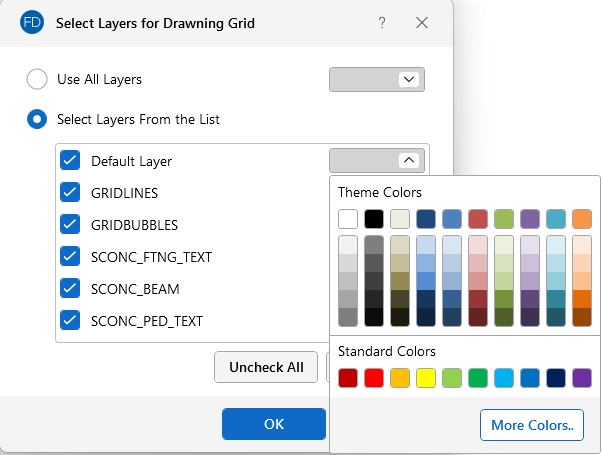Uncheck the Default Layer checkbox

pyautogui.click(x=70, y=160)
